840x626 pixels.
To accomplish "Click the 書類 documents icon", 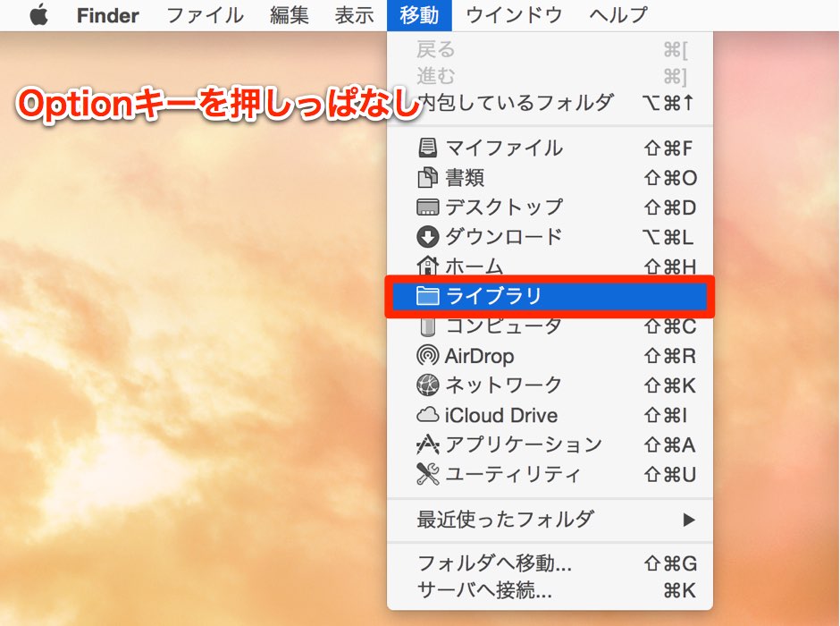I will [x=427, y=177].
